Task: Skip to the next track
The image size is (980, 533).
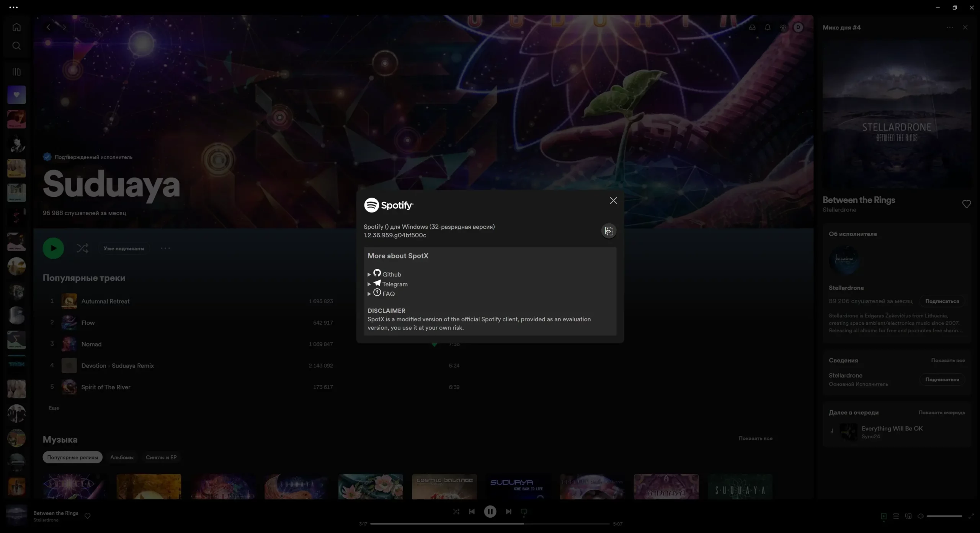Action: [x=508, y=512]
